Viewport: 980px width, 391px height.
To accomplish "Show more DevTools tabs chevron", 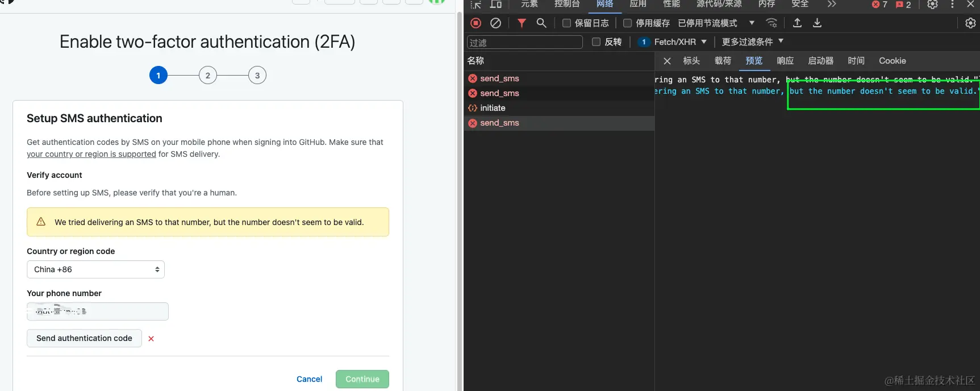I will [x=832, y=4].
